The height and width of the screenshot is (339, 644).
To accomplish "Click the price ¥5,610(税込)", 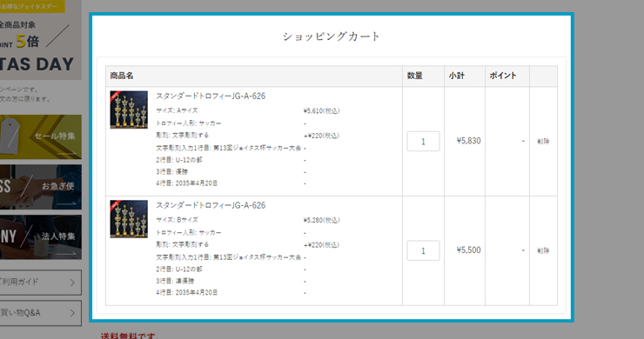I will coord(322,110).
